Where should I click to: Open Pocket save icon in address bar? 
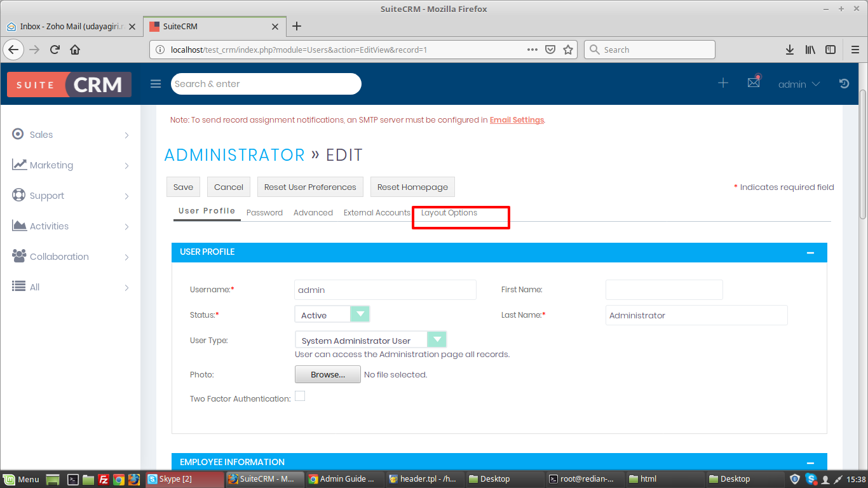click(551, 50)
